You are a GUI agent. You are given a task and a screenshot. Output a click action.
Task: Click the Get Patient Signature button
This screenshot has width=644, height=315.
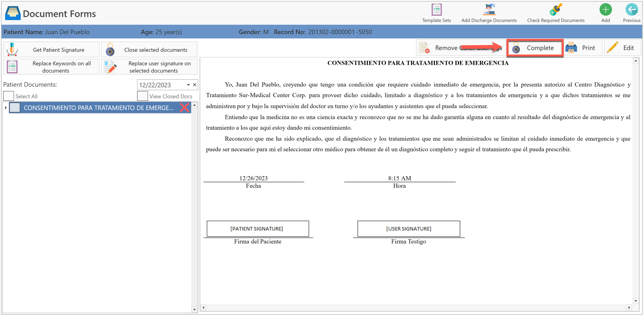[x=51, y=50]
